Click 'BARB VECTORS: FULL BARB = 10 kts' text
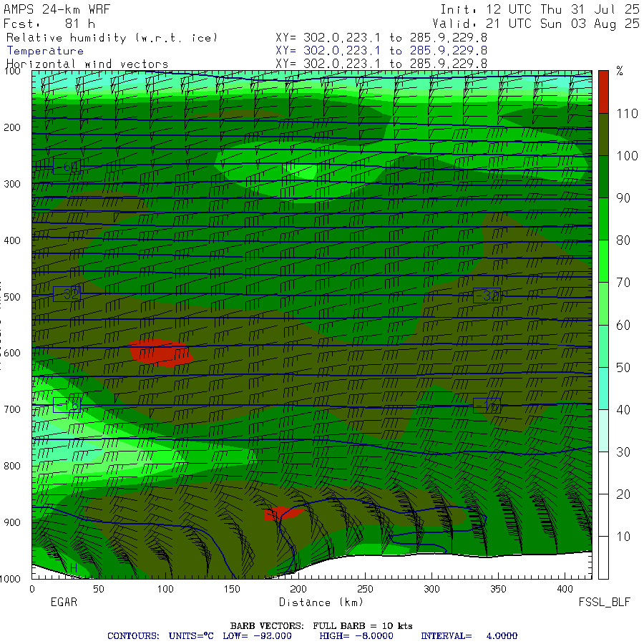Image resolution: width=644 pixels, height=644 pixels. click(321, 626)
